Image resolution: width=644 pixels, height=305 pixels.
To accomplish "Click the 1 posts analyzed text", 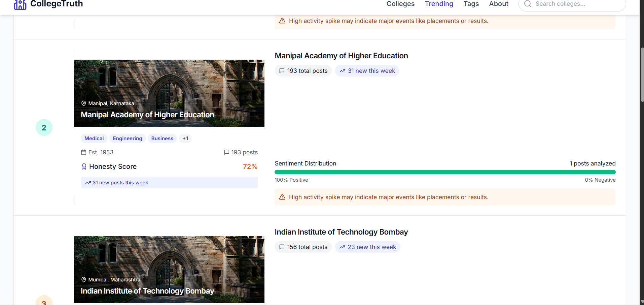I will pyautogui.click(x=593, y=163).
